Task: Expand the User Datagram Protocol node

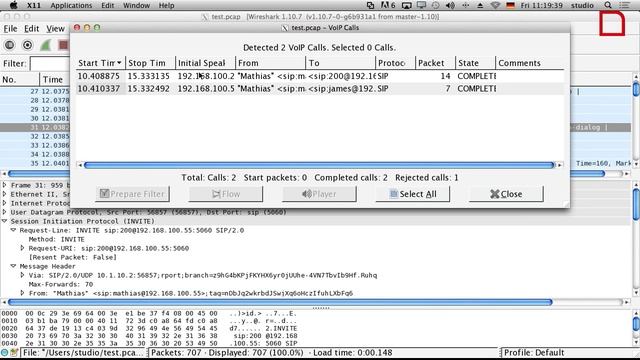Action: pos(4,212)
